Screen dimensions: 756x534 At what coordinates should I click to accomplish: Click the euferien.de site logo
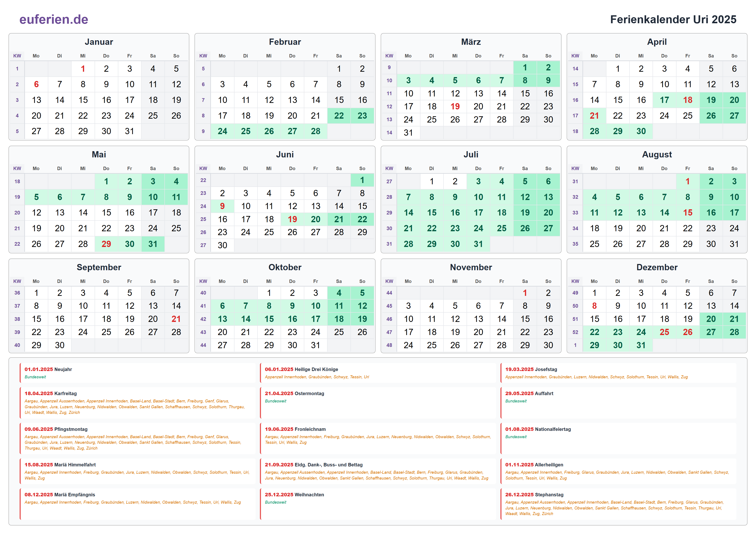coord(54,19)
